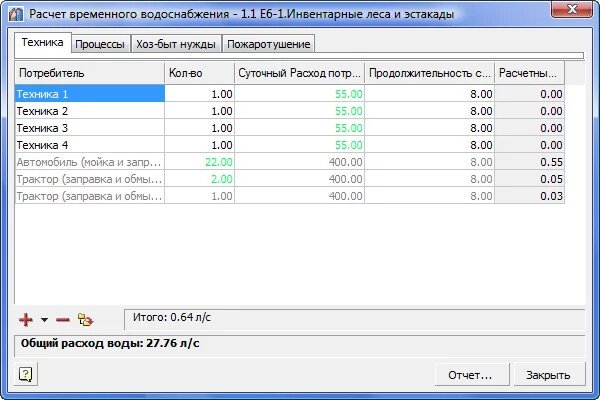Screen dimensions: 600x400
Task: Click the 55.00 daily rate of Техника 1
Action: click(x=300, y=94)
